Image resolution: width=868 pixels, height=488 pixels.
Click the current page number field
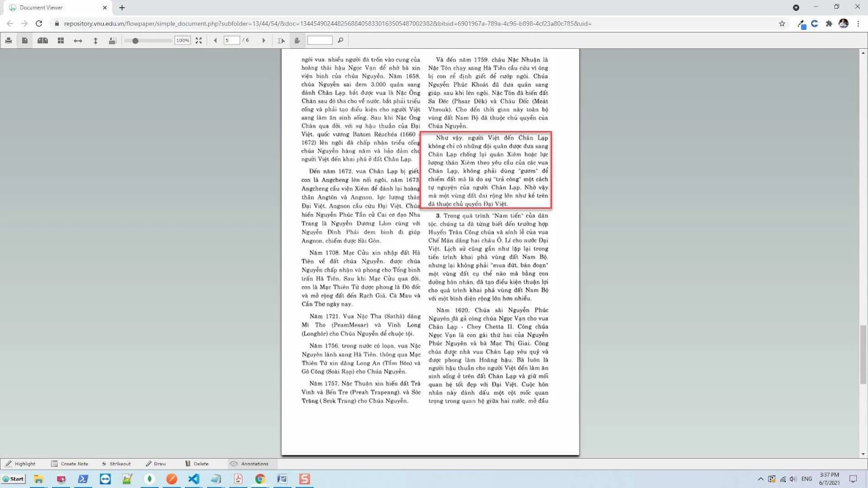tap(232, 41)
